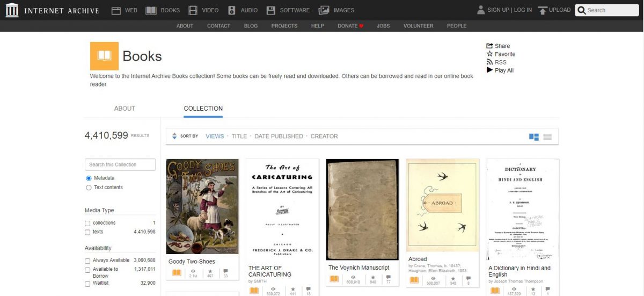Open the PEOPLE link
This screenshot has width=644, height=296.
(457, 26)
